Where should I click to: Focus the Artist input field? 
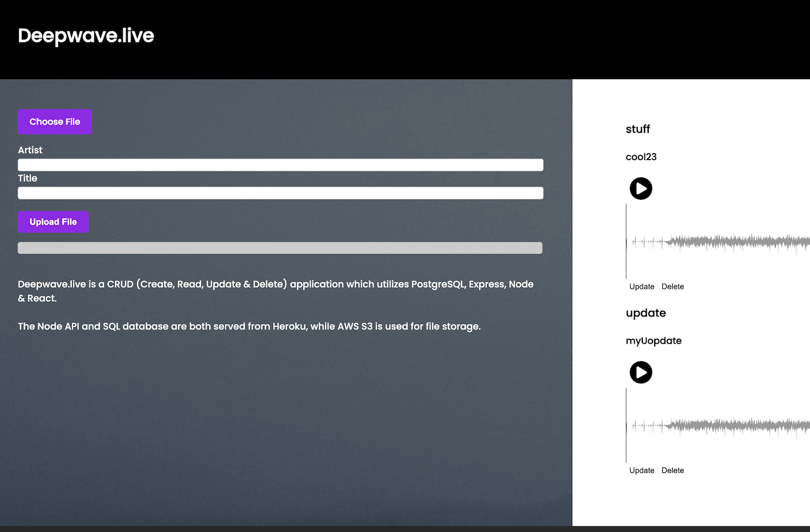(281, 165)
